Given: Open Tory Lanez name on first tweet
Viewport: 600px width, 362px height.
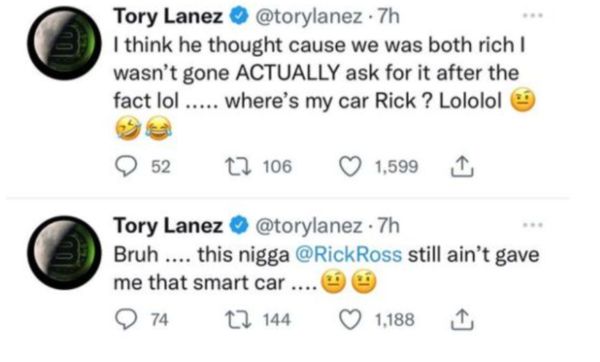Looking at the screenshot, I should click(x=168, y=17).
